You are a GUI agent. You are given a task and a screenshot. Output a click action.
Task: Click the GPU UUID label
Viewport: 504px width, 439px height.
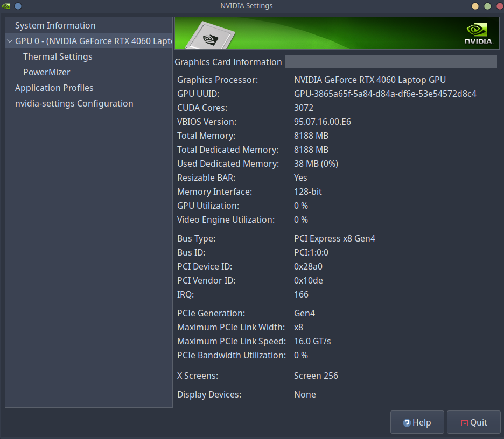tap(198, 94)
